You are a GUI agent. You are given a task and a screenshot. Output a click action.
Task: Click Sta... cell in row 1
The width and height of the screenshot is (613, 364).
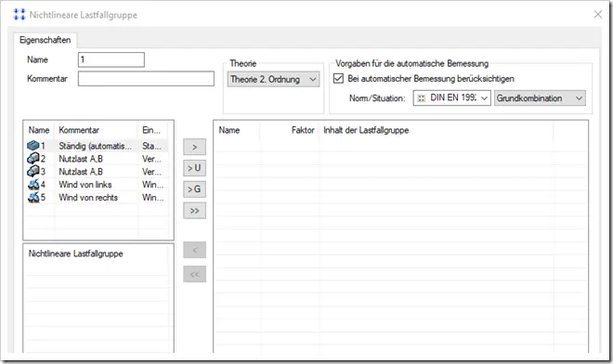click(x=151, y=146)
